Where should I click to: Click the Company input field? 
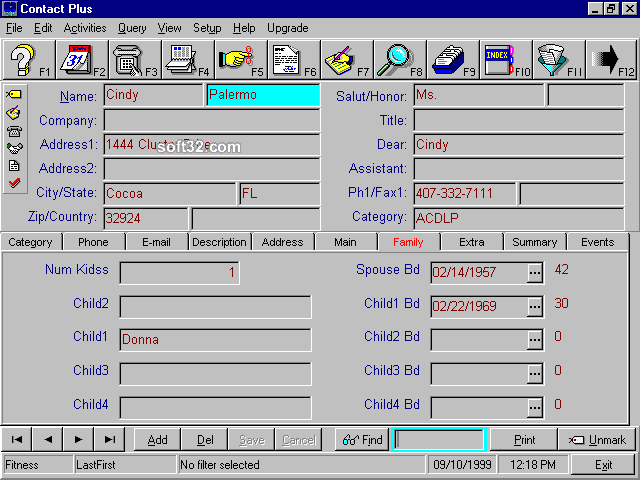pos(212,120)
